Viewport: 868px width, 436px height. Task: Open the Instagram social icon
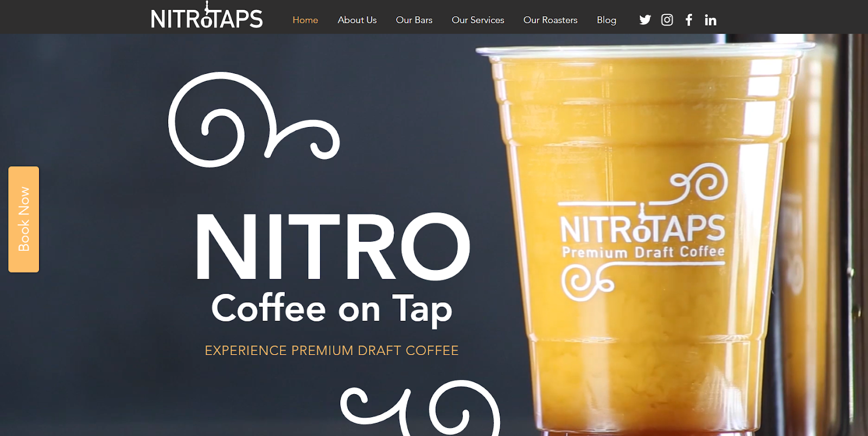tap(667, 20)
